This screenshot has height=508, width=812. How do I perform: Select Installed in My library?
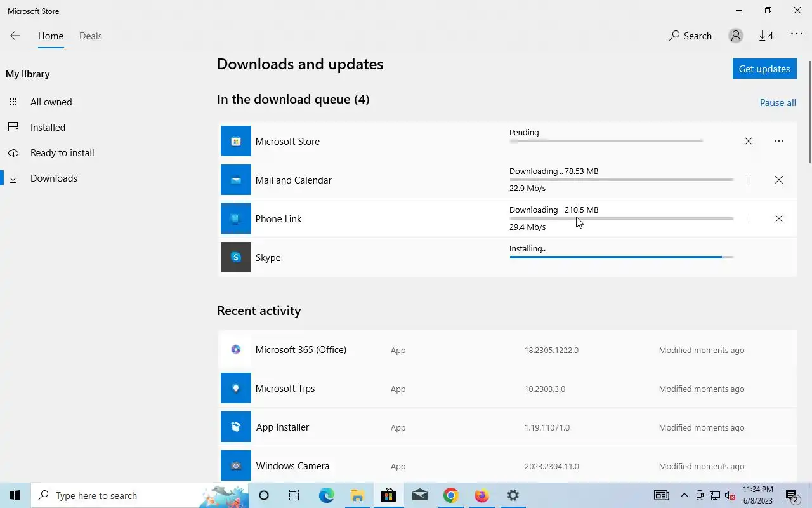(x=48, y=127)
